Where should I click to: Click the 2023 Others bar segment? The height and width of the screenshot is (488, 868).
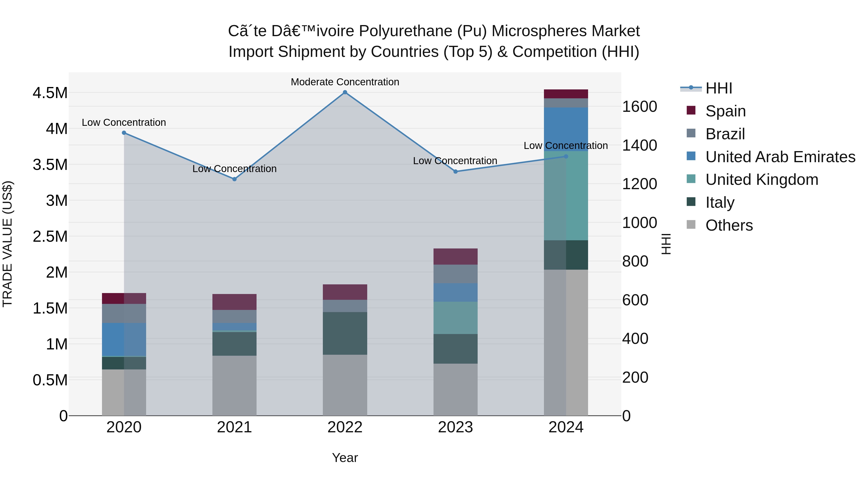pos(455,390)
